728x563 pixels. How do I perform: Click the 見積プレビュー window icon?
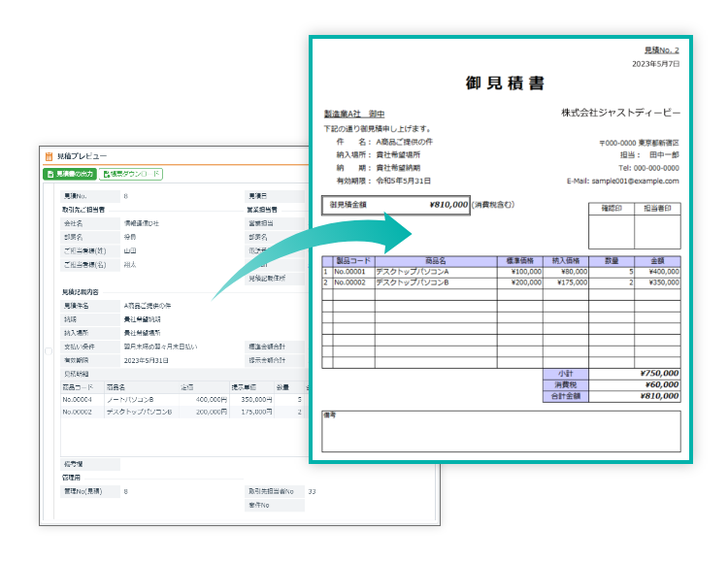tap(49, 156)
